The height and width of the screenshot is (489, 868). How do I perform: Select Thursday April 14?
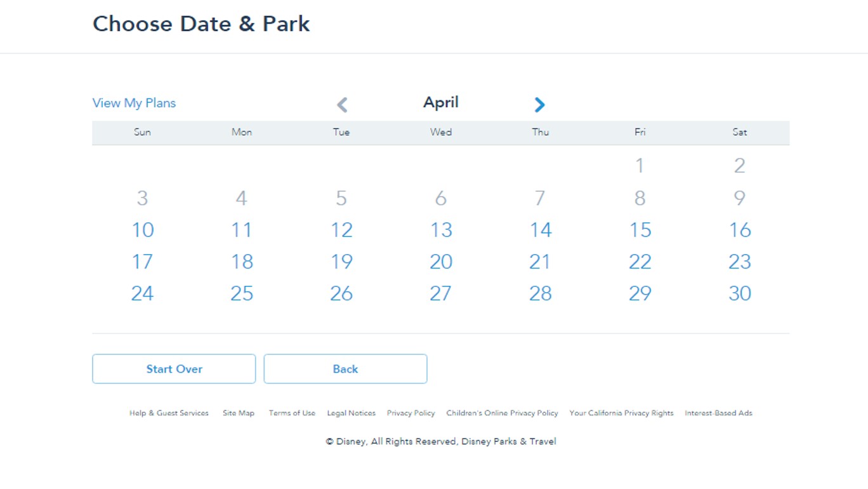541,230
